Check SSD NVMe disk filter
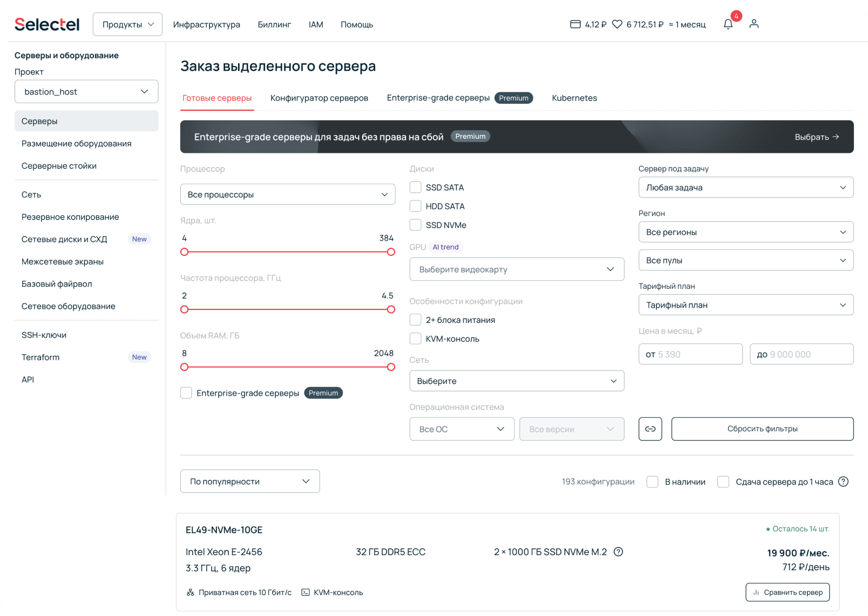The width and height of the screenshot is (868, 616). 415,225
